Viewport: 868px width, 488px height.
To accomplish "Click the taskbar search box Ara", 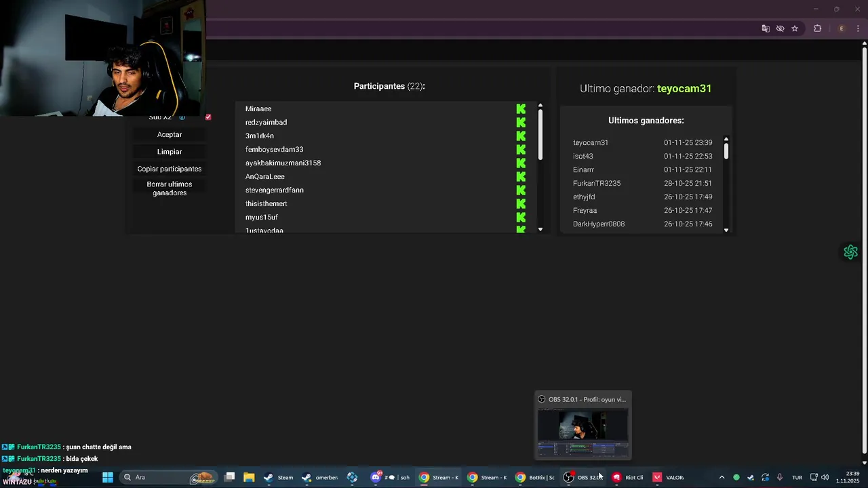I will pyautogui.click(x=168, y=477).
